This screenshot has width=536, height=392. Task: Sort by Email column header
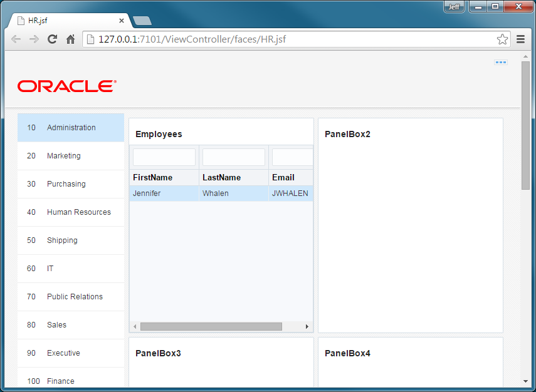click(291, 178)
